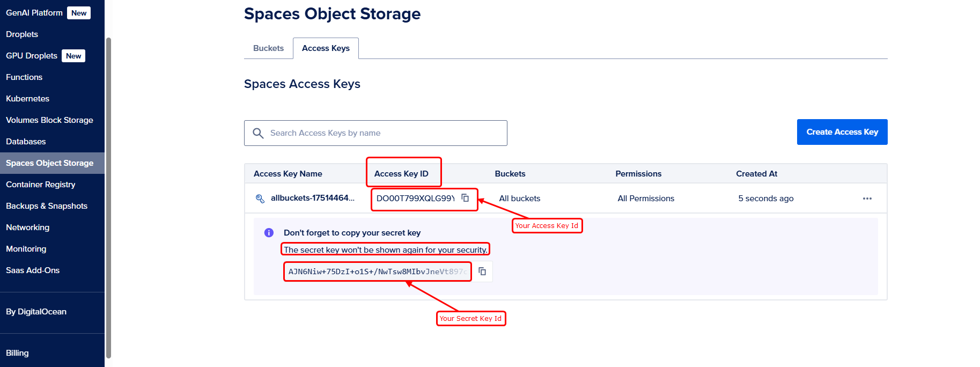
Task: Click the allbuckets access key name
Action: tap(312, 198)
